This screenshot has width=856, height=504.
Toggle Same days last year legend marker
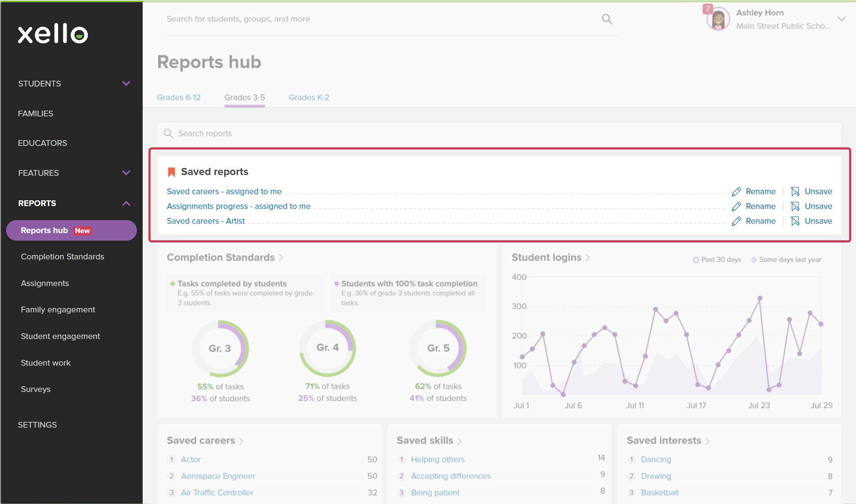tap(753, 260)
